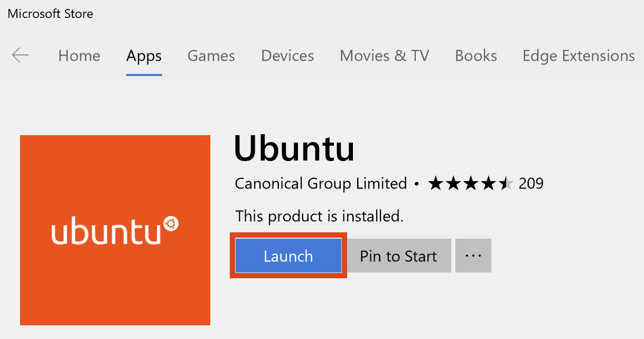
Task: Click the first rating star
Action: [435, 184]
